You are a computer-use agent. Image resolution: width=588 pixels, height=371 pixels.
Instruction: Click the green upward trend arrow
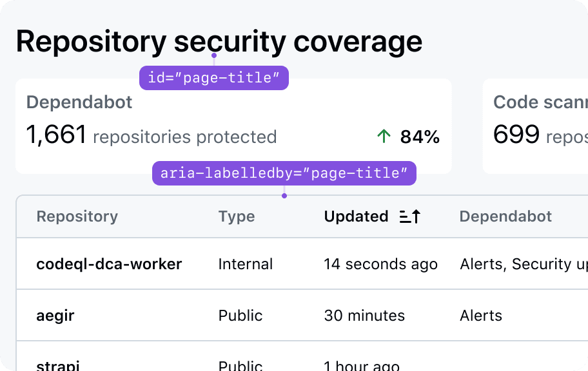(x=384, y=137)
